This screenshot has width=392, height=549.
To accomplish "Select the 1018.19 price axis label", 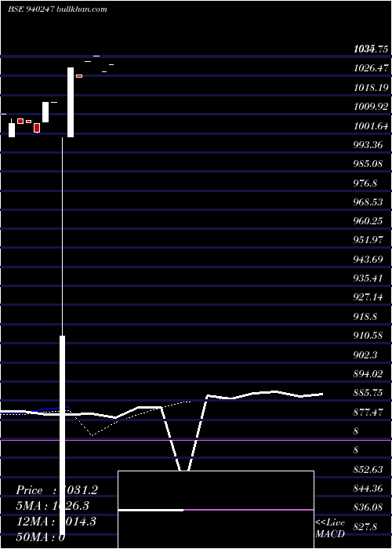I will (371, 87).
